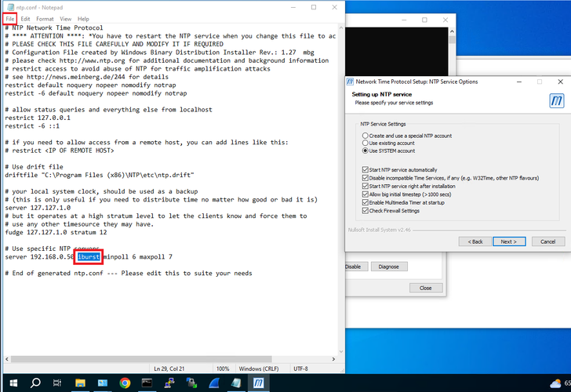Open Task View from the taskbar
The height and width of the screenshot is (392, 571).
point(58,383)
